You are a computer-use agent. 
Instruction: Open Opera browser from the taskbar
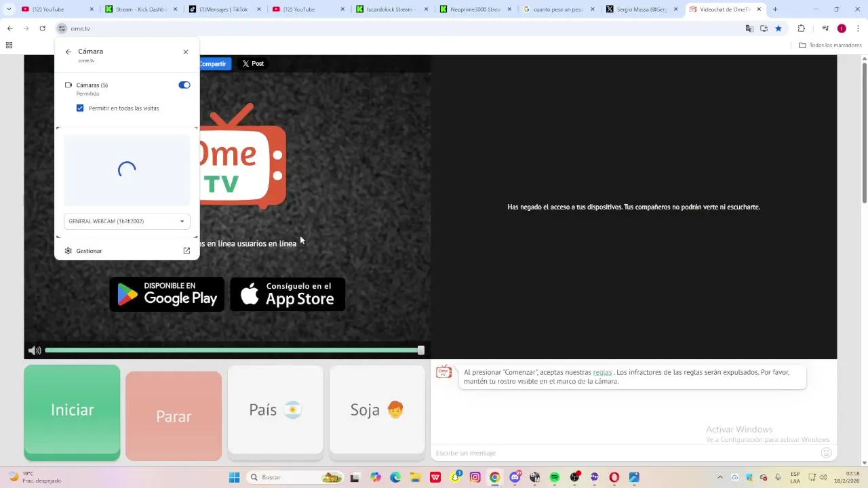(614, 477)
